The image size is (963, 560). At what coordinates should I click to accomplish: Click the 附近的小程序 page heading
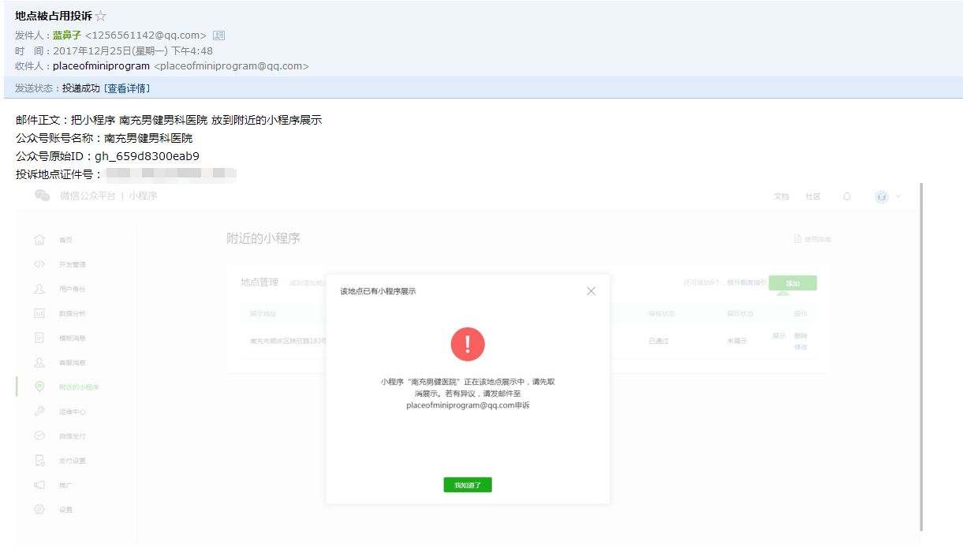click(263, 238)
